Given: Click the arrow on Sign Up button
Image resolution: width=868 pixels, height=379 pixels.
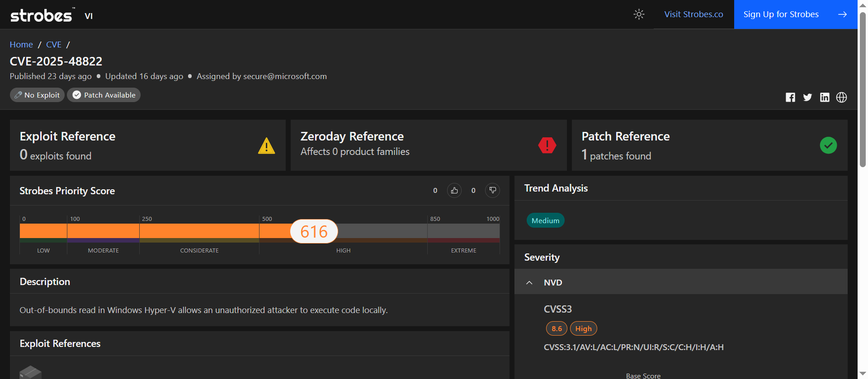Looking at the screenshot, I should pos(842,14).
